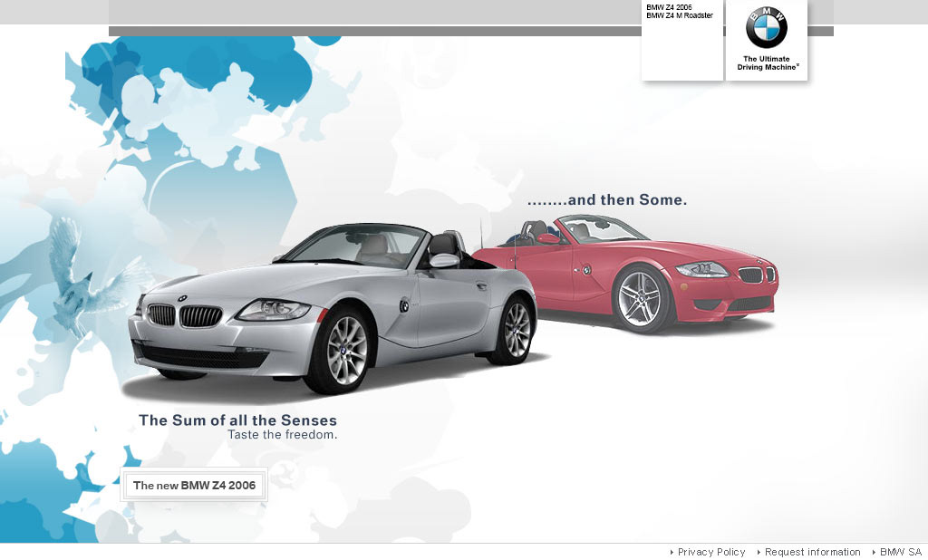
Task: Click 'The new BMW Z4 2006' button
Action: (x=194, y=485)
